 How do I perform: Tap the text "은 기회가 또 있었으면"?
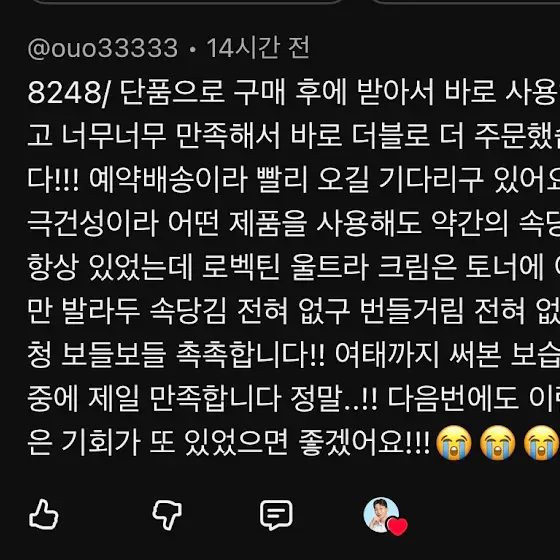(158, 442)
